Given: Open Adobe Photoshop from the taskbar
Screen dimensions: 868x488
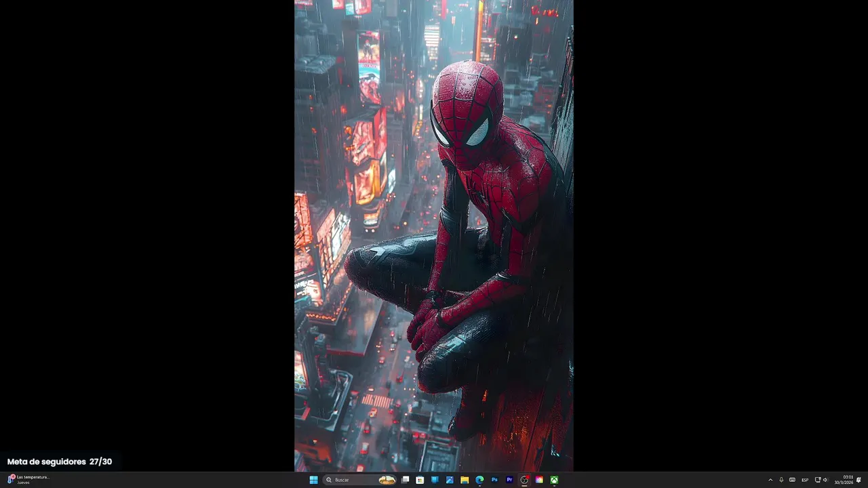Looking at the screenshot, I should point(494,480).
